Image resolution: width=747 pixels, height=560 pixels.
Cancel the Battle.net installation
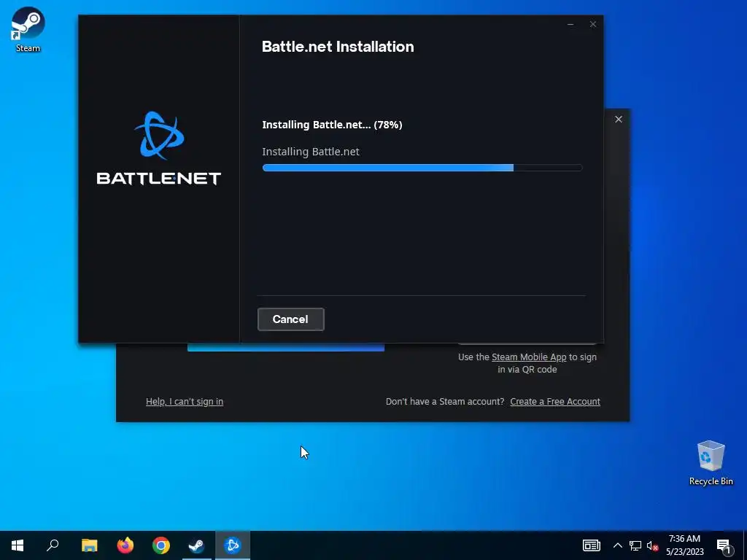(x=290, y=319)
